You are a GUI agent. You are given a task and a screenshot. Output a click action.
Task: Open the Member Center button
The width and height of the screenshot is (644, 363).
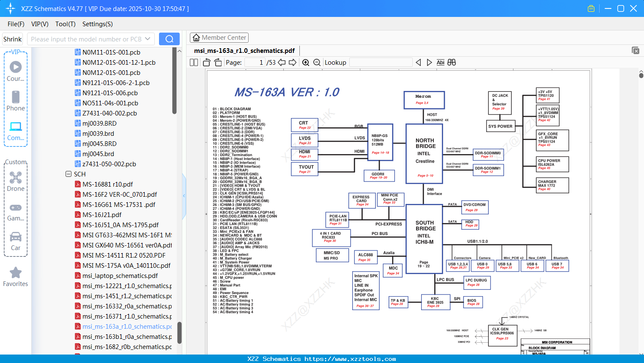pyautogui.click(x=219, y=38)
